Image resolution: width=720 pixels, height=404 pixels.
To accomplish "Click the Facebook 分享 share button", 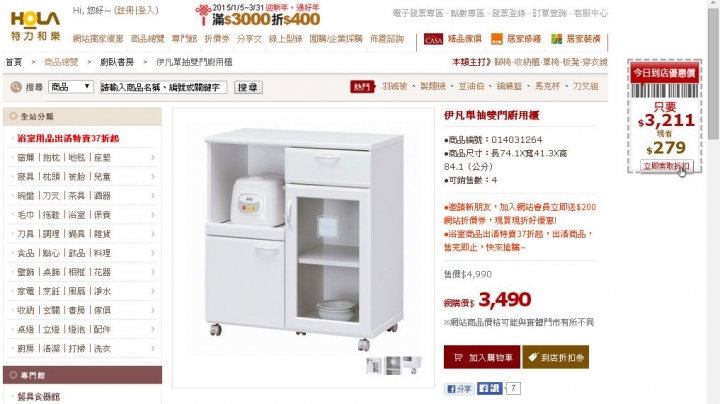I will click(x=459, y=389).
